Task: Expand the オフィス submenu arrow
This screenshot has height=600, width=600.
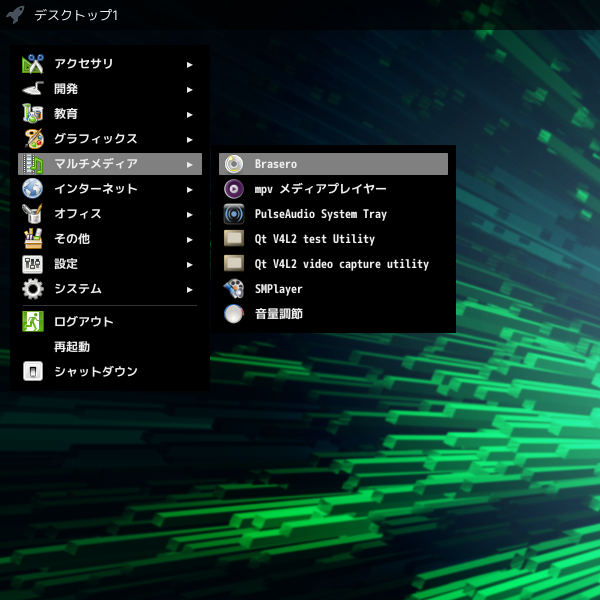Action: [x=189, y=215]
